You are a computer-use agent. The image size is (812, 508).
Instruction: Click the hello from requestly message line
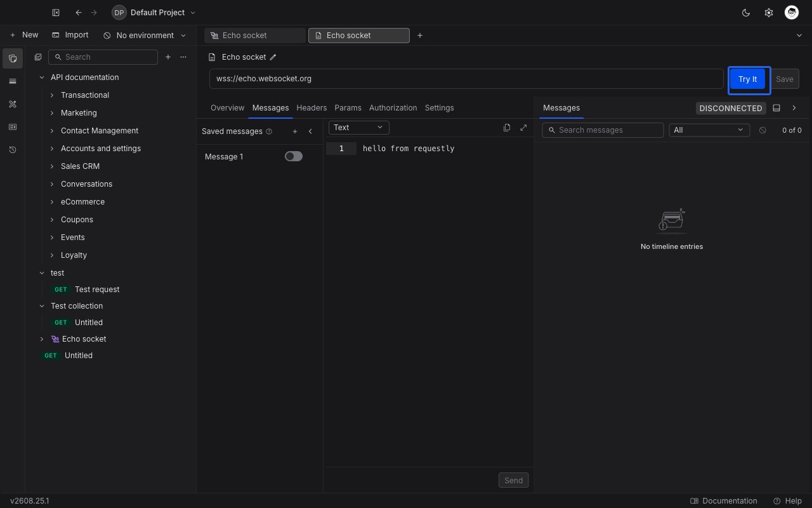[409, 149]
